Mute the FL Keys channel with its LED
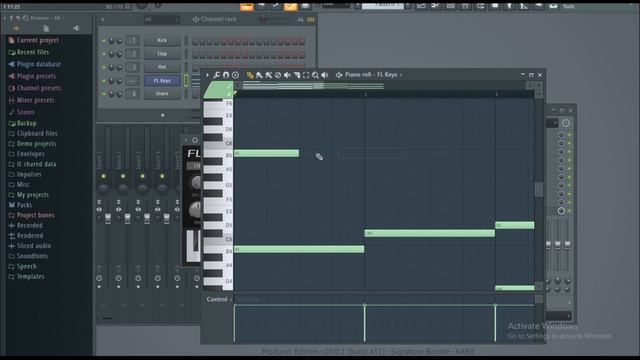The width and height of the screenshot is (640, 360). [x=104, y=81]
